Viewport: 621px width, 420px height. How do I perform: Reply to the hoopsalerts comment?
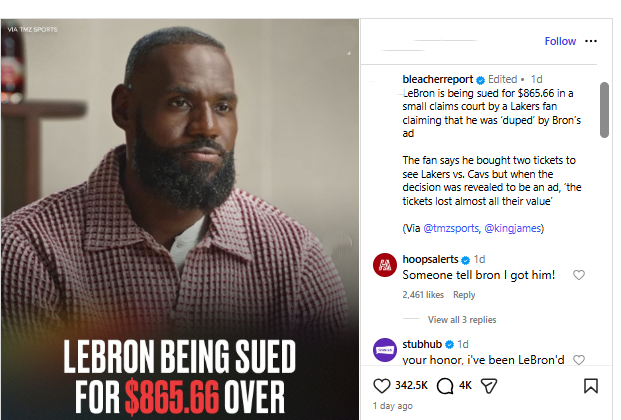[464, 295]
